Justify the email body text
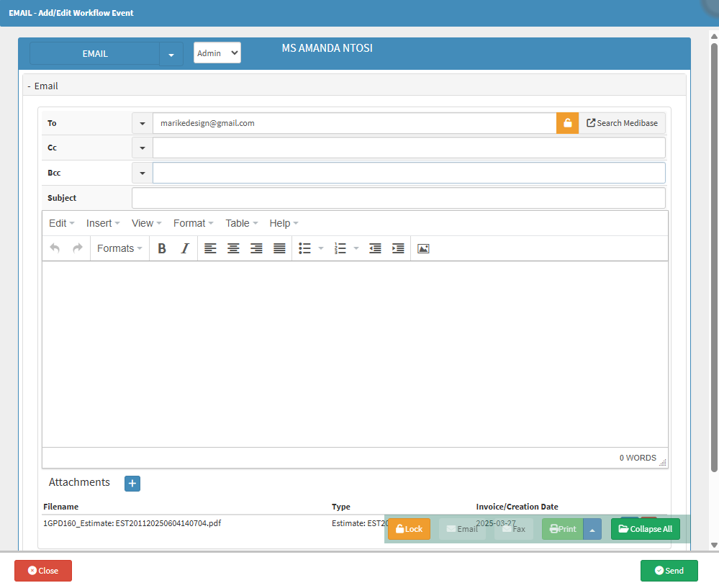The image size is (719, 588). tap(279, 248)
